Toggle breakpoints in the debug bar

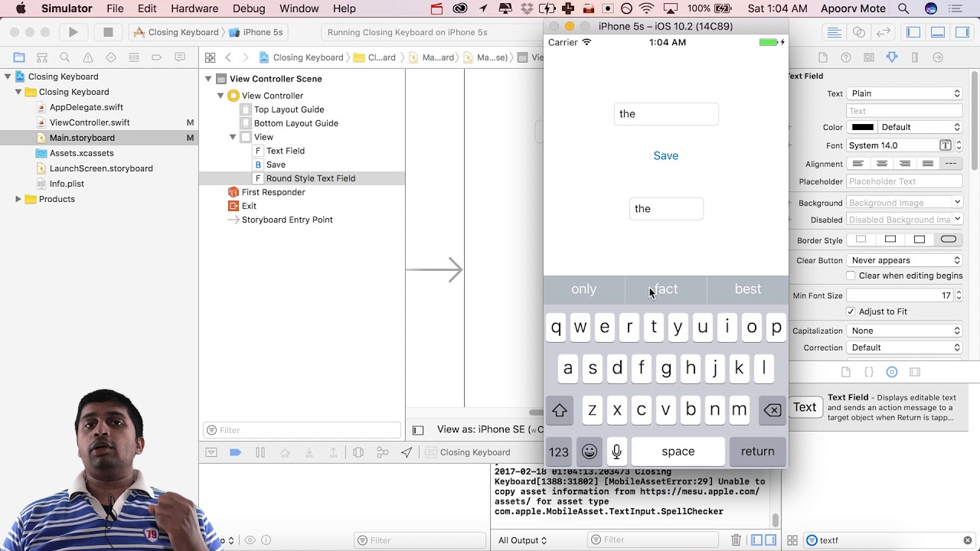click(x=236, y=452)
